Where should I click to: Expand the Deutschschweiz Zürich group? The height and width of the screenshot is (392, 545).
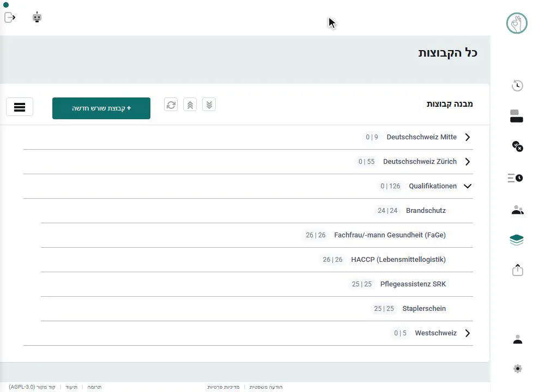tap(468, 162)
